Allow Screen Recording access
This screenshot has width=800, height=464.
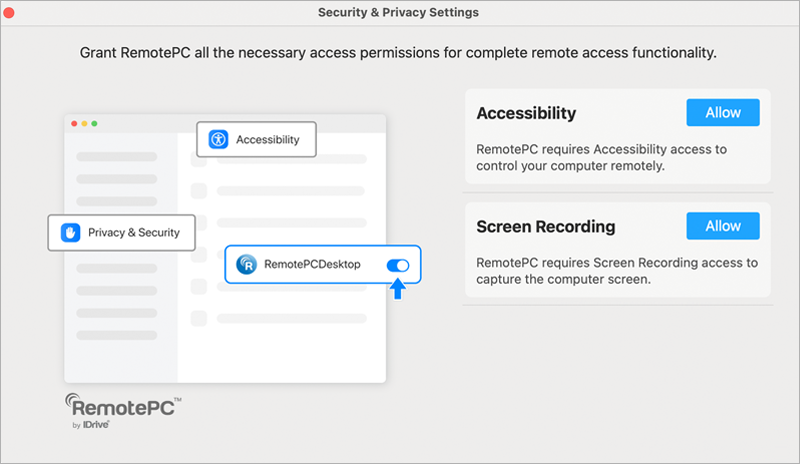point(723,226)
